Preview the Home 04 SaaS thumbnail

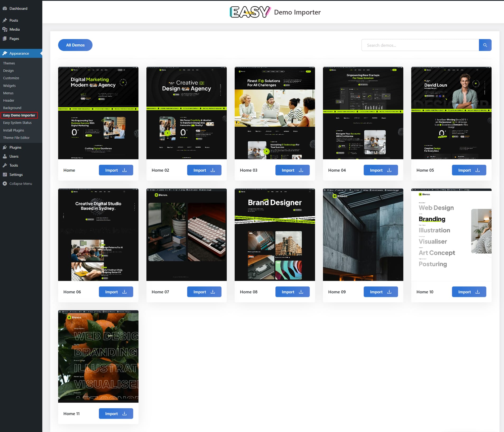[363, 113]
